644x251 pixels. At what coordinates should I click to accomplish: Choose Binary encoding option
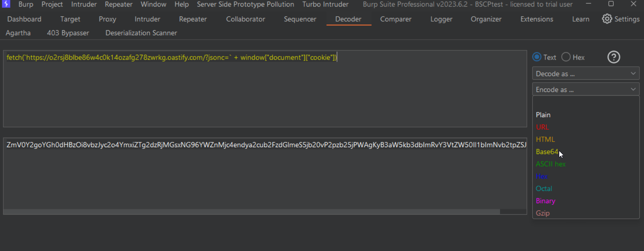pos(545,201)
